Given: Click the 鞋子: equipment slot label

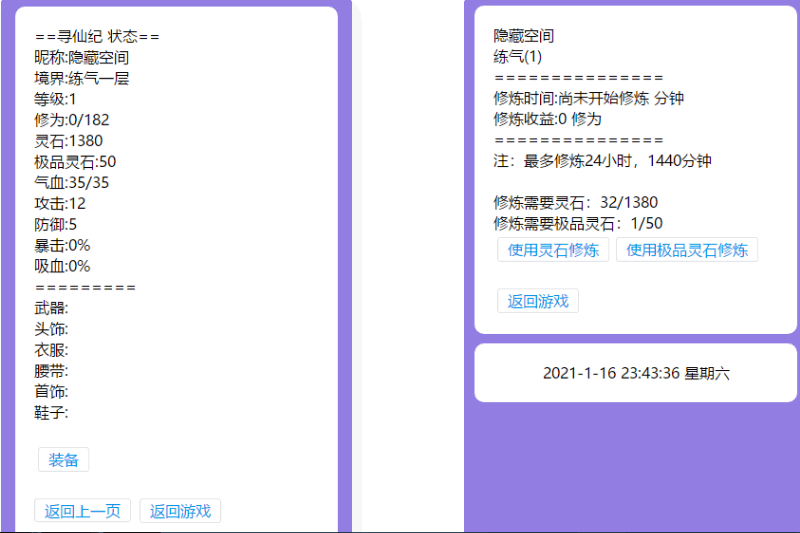Looking at the screenshot, I should (51, 412).
